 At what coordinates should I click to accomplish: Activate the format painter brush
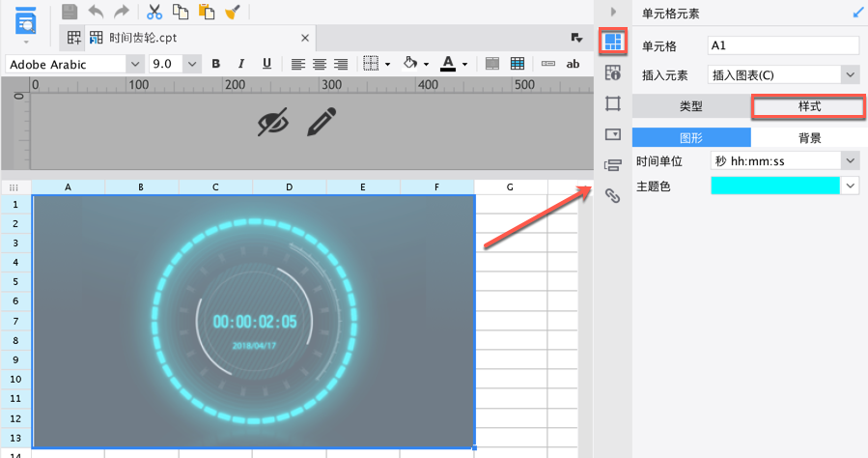233,12
